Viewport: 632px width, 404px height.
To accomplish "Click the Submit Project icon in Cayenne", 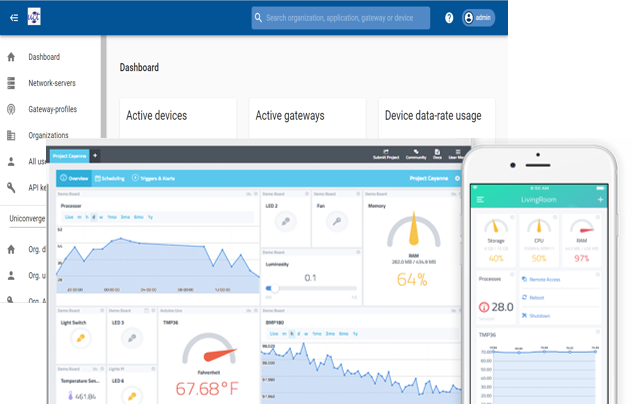I will tap(386, 154).
